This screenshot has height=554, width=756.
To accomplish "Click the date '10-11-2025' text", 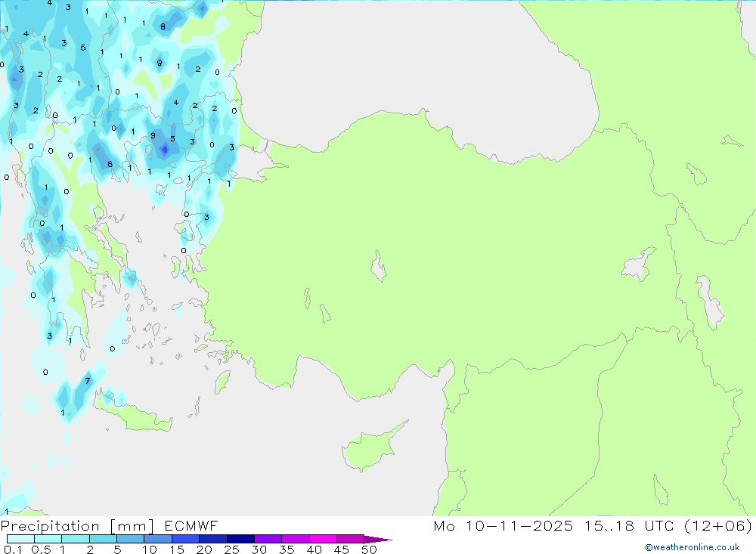I will point(519,525).
